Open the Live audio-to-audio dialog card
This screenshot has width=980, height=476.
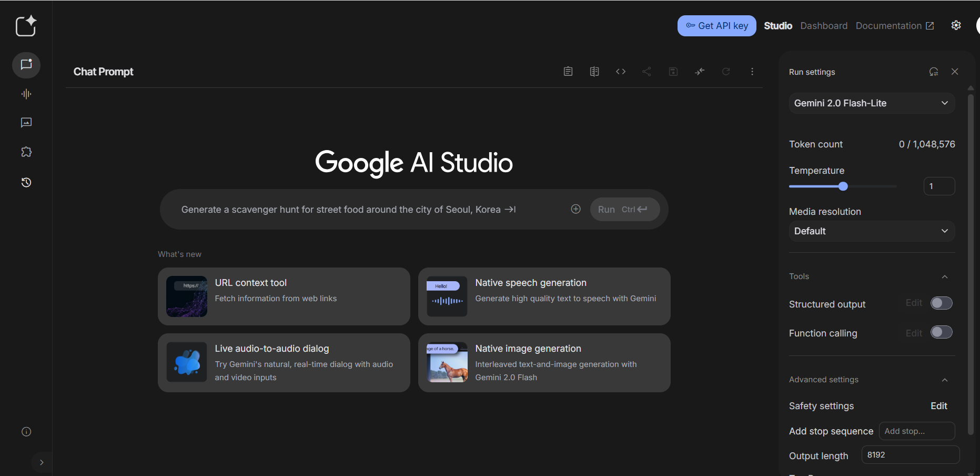point(284,363)
